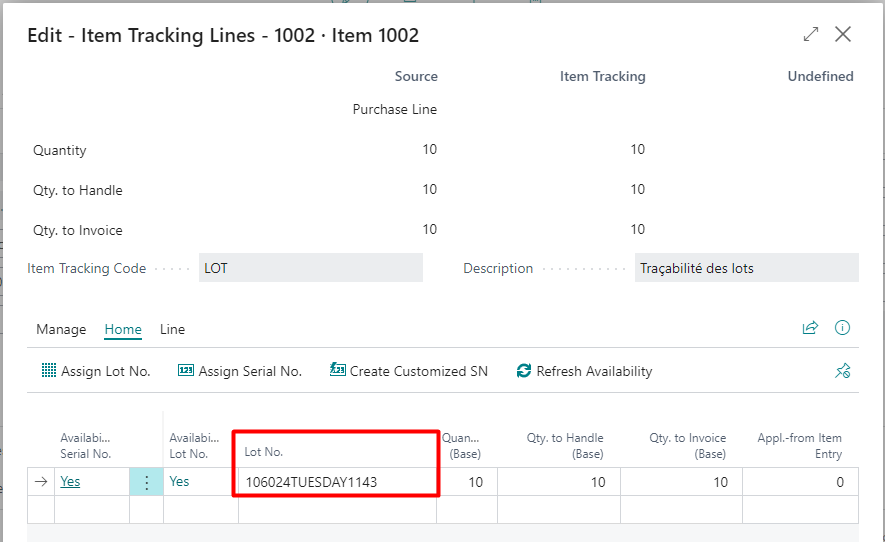Open the share icon in the toolbar
The height and width of the screenshot is (542, 885).
[810, 328]
